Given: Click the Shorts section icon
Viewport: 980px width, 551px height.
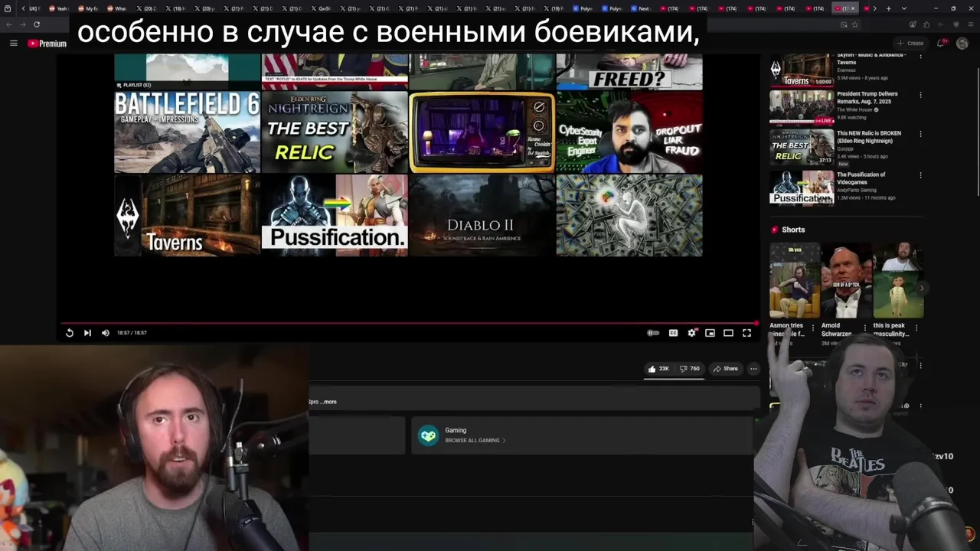Looking at the screenshot, I should coord(774,230).
